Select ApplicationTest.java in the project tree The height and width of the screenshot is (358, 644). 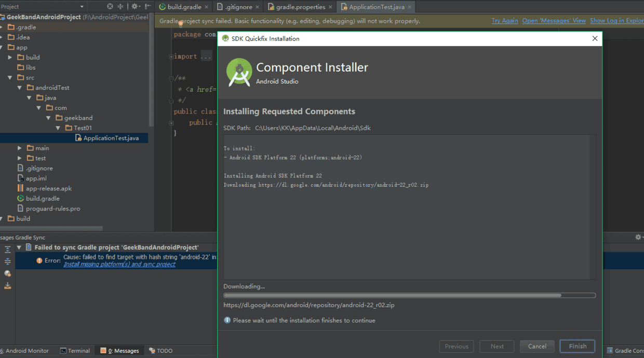106,138
